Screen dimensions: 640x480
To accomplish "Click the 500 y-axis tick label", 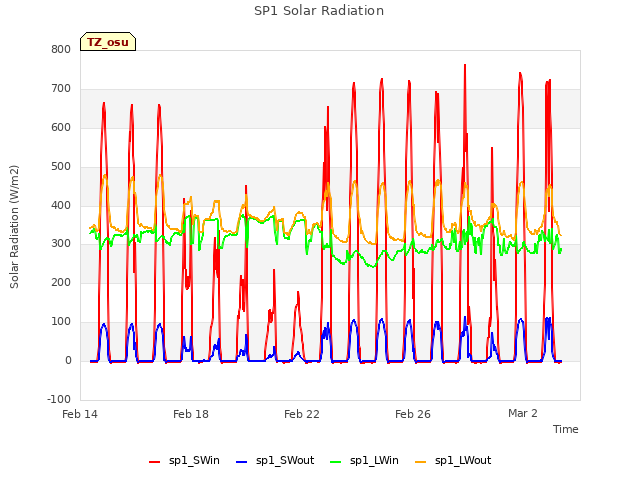I will [61, 167].
